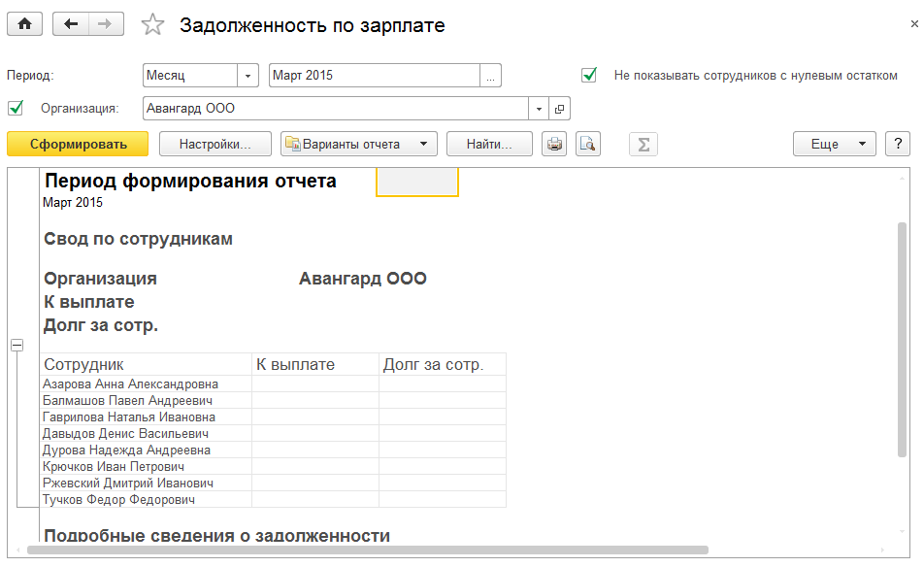Open the Еще menu
Screen dimensions: 924x567
tap(834, 145)
